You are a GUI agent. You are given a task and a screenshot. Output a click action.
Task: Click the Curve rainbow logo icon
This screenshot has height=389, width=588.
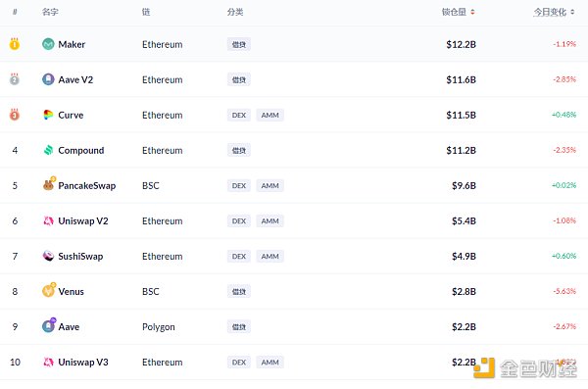[x=48, y=115]
